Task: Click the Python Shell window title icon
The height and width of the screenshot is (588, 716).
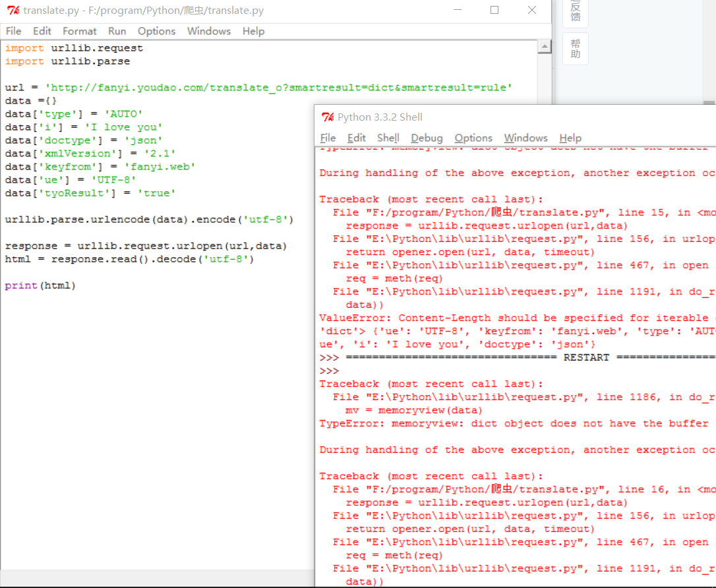Action: pos(327,117)
